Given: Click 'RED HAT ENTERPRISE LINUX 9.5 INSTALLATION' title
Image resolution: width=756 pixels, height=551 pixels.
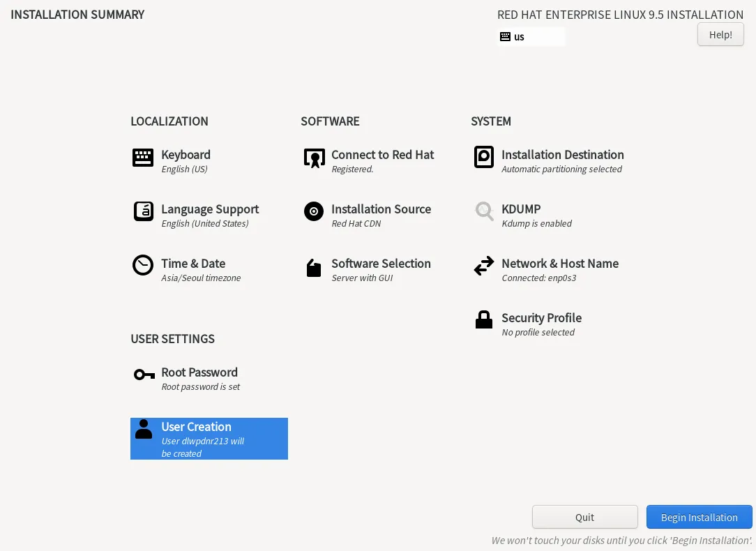Looking at the screenshot, I should [x=620, y=15].
